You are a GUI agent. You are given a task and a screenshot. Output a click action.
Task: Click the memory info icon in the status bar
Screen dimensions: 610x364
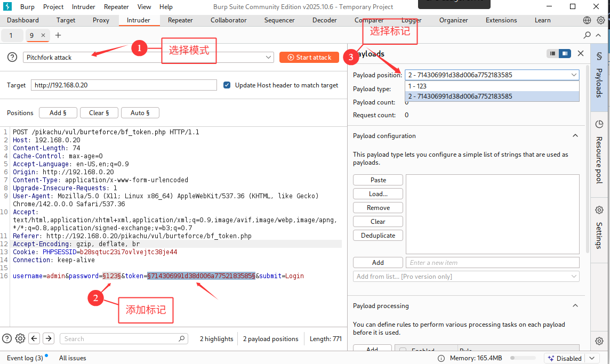(x=441, y=358)
